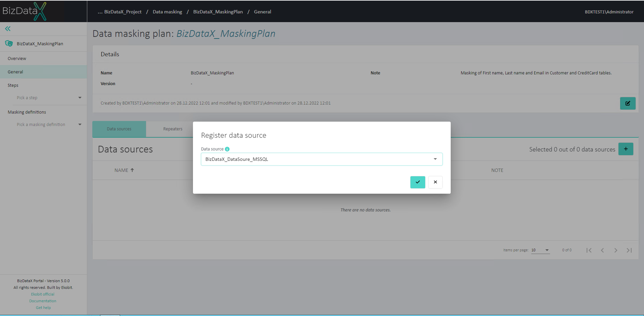This screenshot has height=316, width=644.
Task: Click the masking plan Note description text
Action: tap(536, 73)
